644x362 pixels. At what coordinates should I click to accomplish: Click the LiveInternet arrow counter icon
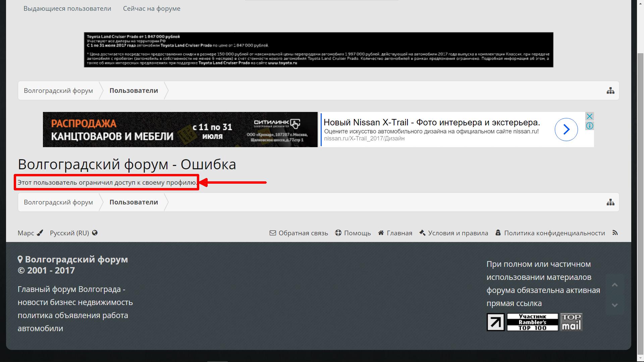495,322
